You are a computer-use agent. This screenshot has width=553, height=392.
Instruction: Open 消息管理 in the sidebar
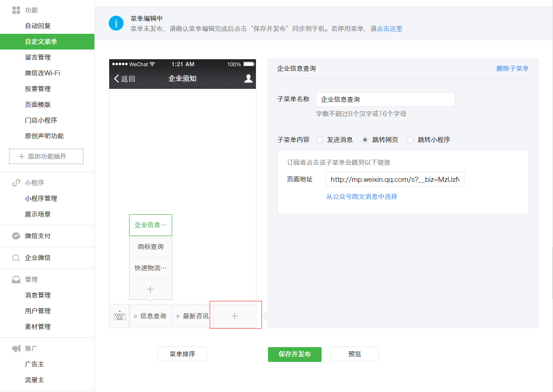coord(38,295)
